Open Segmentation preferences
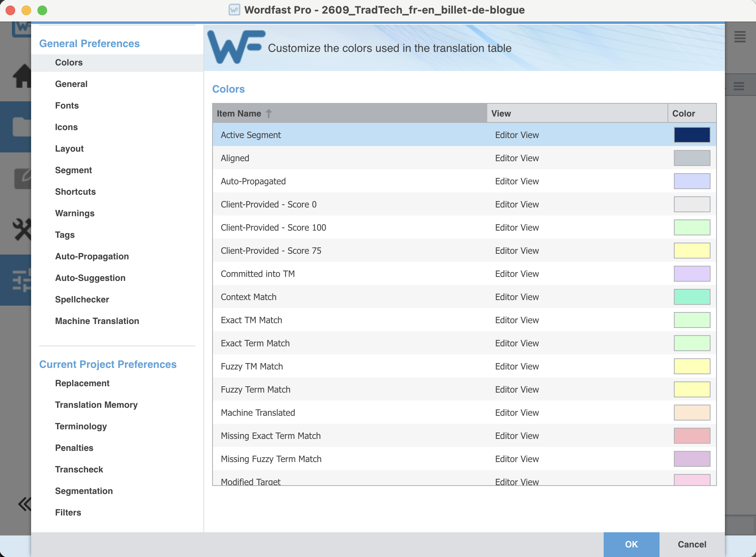The height and width of the screenshot is (557, 756). coord(84,491)
